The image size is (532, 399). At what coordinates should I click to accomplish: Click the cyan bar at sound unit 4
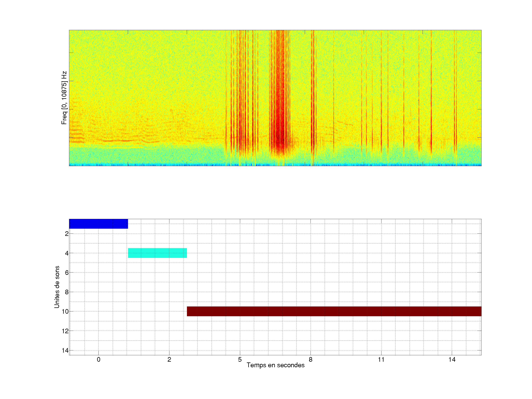[x=157, y=253]
